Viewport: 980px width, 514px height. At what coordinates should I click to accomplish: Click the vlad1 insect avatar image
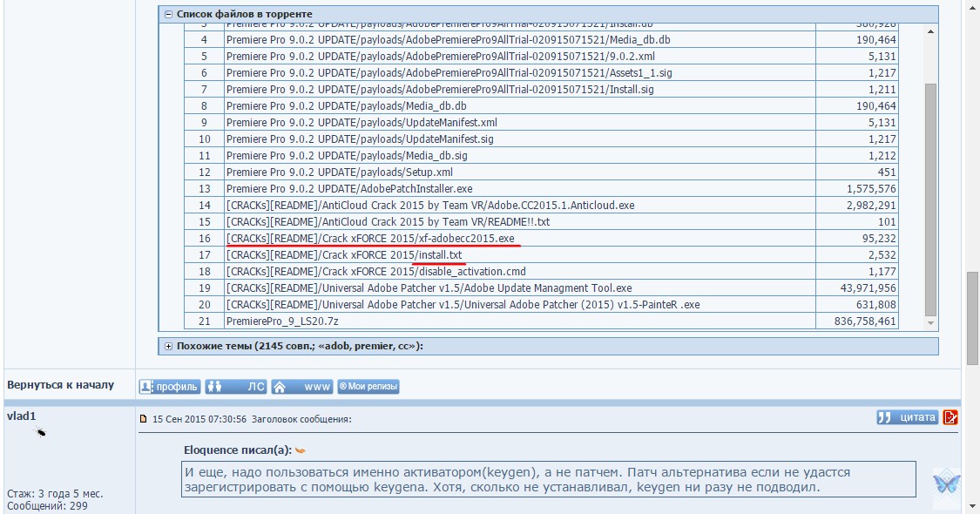[40, 431]
